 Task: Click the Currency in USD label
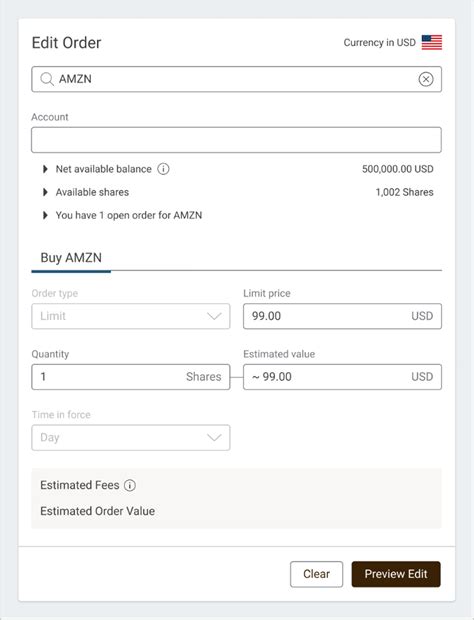click(380, 42)
